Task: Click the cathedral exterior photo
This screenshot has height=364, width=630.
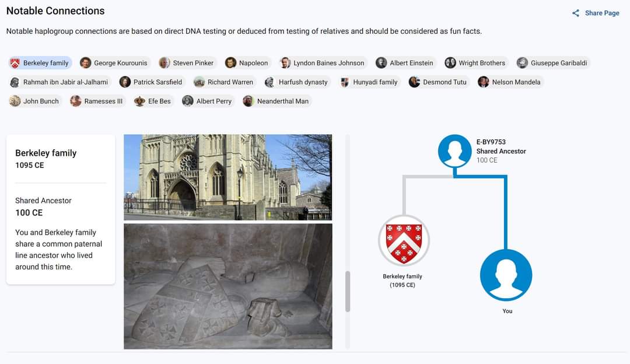Action: pyautogui.click(x=228, y=177)
